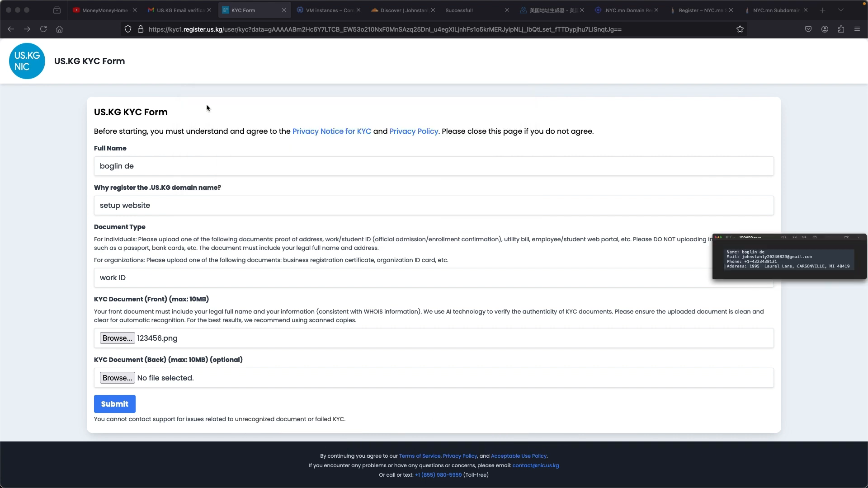Screen dimensions: 868x488
Task: Click the Full Name input field
Action: tap(434, 166)
